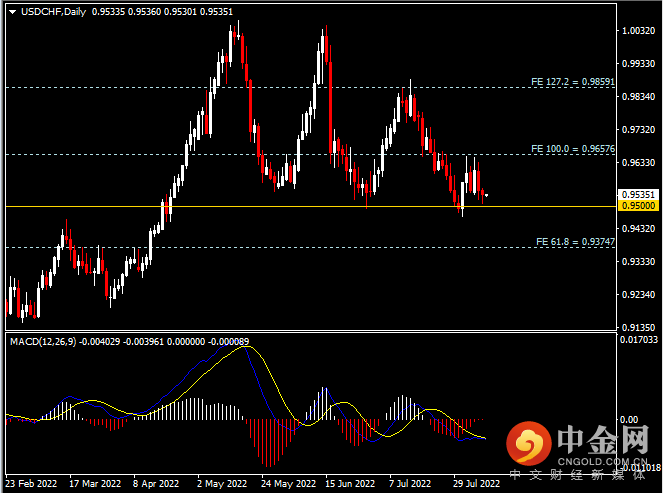Click the 15 Jun 2022 date label

click(350, 483)
